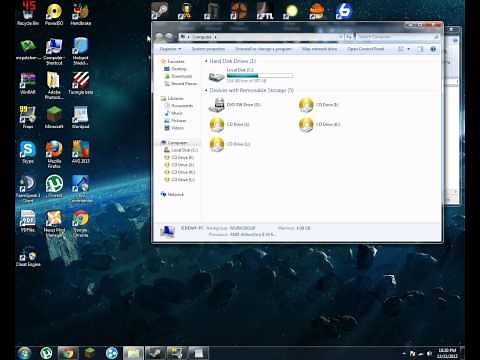The height and width of the screenshot is (360, 480).
Task: Select the uTorrent desktop shortcut
Action: click(54, 187)
